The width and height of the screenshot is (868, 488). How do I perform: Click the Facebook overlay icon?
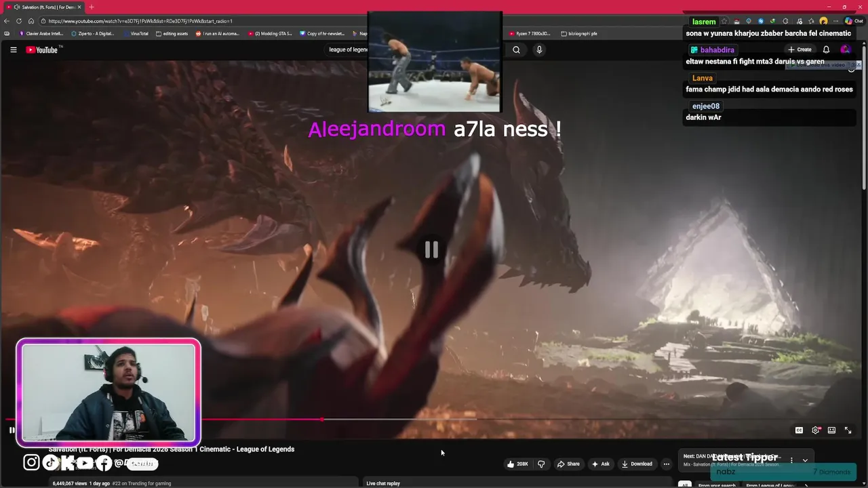click(103, 463)
